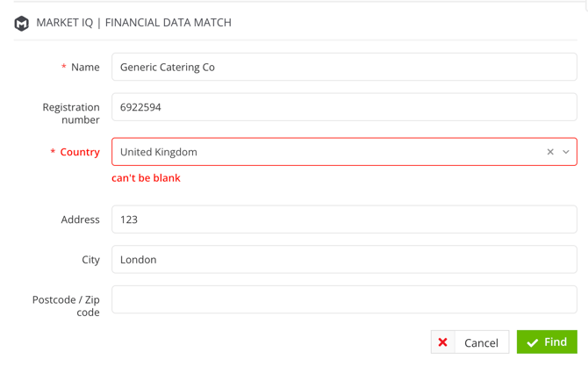Click the Market IQ hexagon logo icon

click(x=21, y=23)
